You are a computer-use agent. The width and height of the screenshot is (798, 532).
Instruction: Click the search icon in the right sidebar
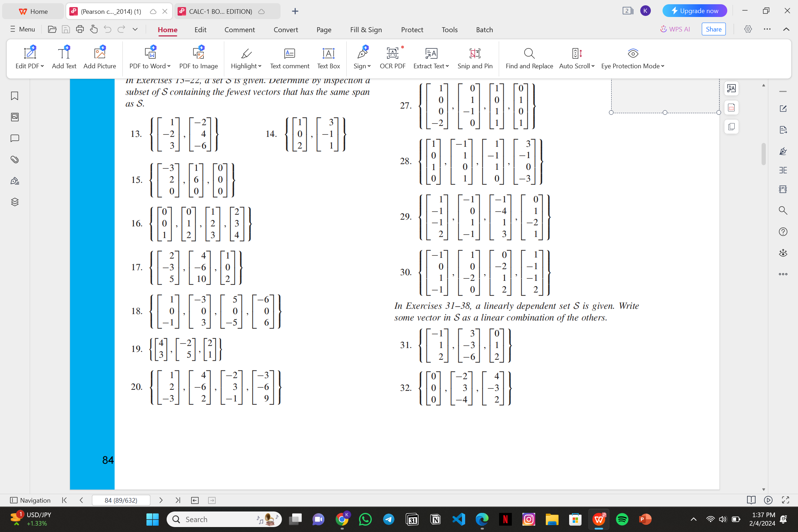783,210
